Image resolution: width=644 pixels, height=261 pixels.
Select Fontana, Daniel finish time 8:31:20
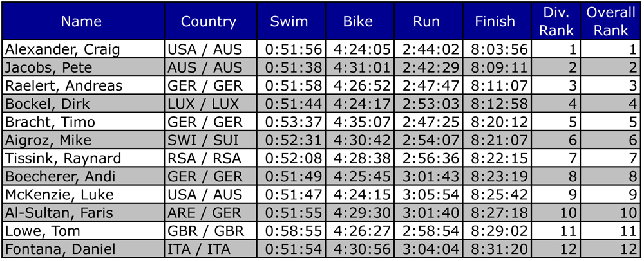pos(497,249)
